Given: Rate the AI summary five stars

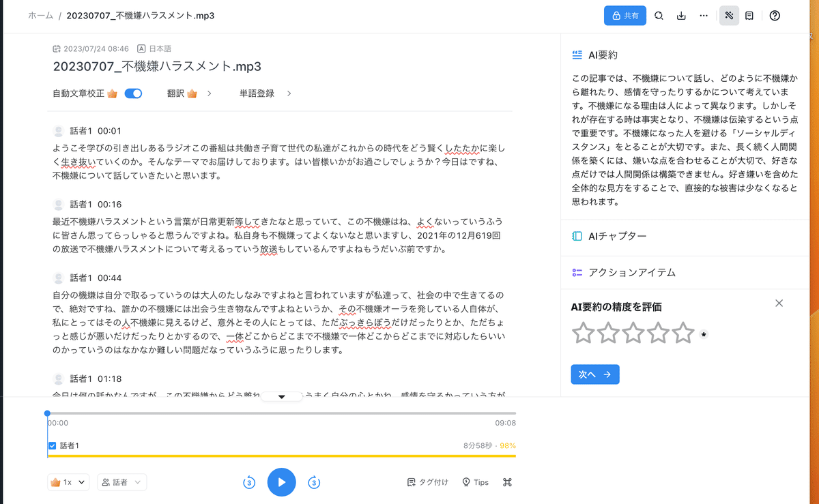Looking at the screenshot, I should pyautogui.click(x=683, y=333).
